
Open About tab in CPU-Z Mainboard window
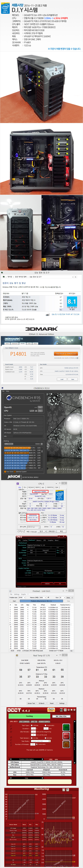tap(57, 540)
